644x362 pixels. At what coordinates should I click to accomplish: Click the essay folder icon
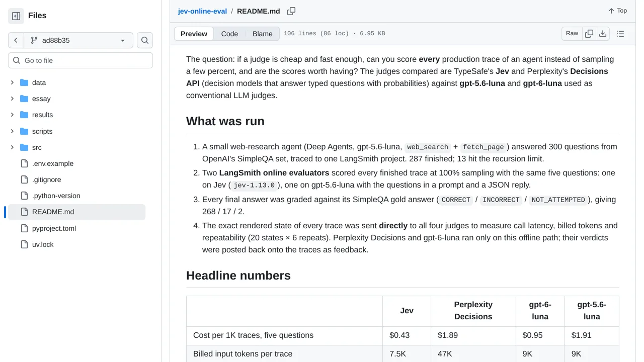(x=24, y=99)
